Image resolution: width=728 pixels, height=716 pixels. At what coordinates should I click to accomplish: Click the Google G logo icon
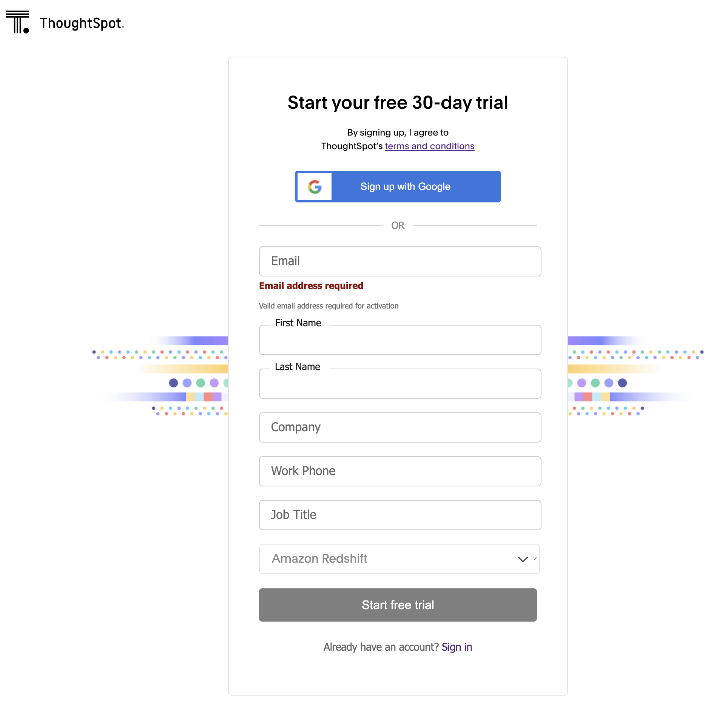315,187
